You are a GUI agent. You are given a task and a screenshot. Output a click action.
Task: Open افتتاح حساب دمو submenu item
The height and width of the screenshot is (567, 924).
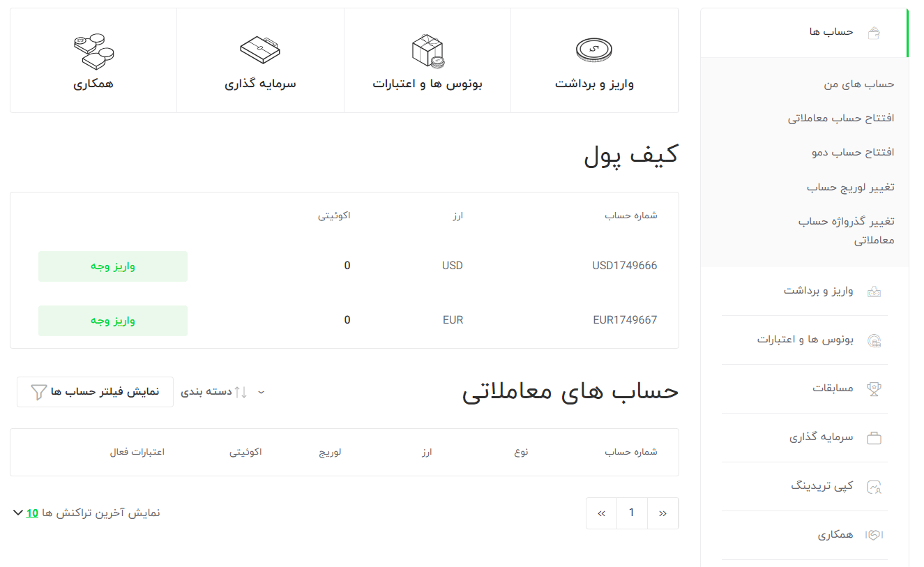pyautogui.click(x=853, y=152)
